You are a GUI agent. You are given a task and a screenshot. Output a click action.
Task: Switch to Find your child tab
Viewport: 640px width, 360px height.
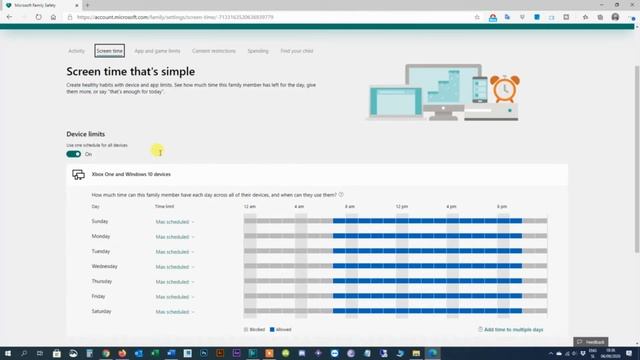(297, 51)
